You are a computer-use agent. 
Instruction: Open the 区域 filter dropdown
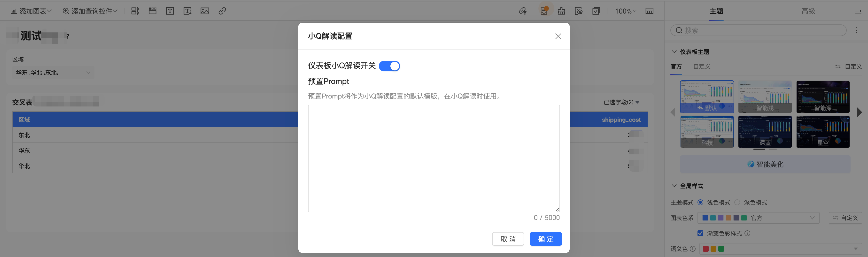tap(53, 73)
